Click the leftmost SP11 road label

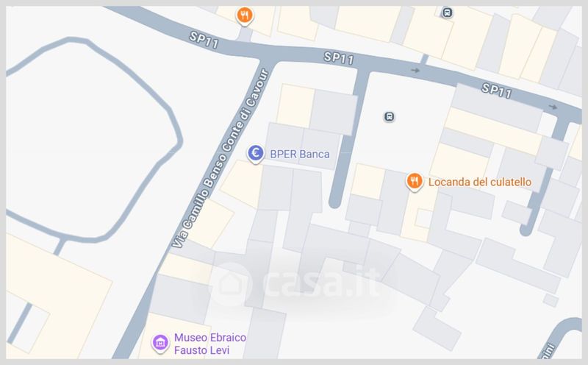click(x=204, y=40)
